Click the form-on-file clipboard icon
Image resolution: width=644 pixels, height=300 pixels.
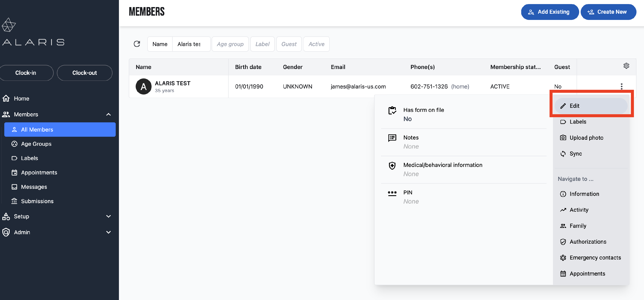click(392, 110)
